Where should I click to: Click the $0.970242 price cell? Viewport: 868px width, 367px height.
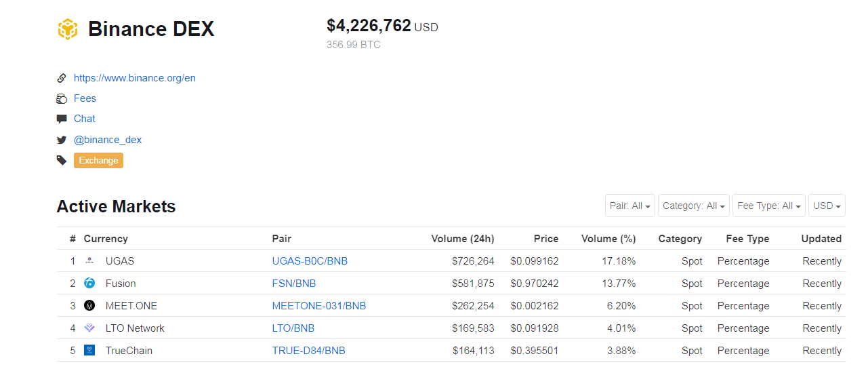coord(535,284)
